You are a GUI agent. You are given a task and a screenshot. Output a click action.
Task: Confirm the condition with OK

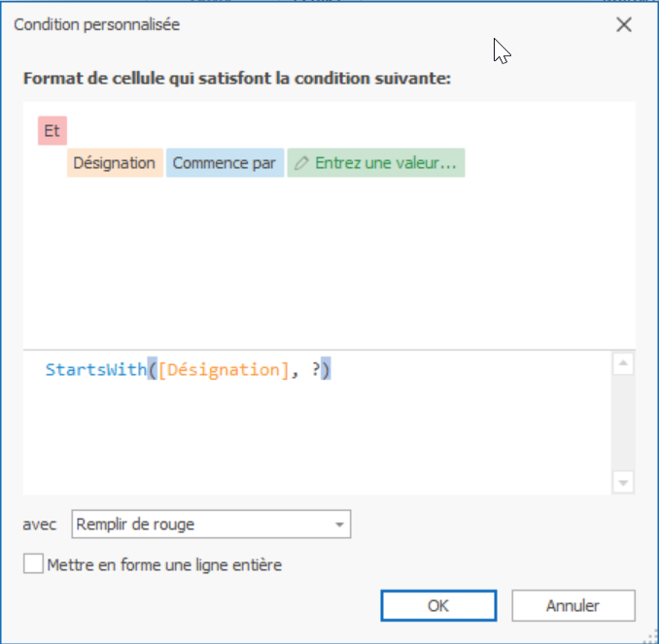[x=438, y=605]
